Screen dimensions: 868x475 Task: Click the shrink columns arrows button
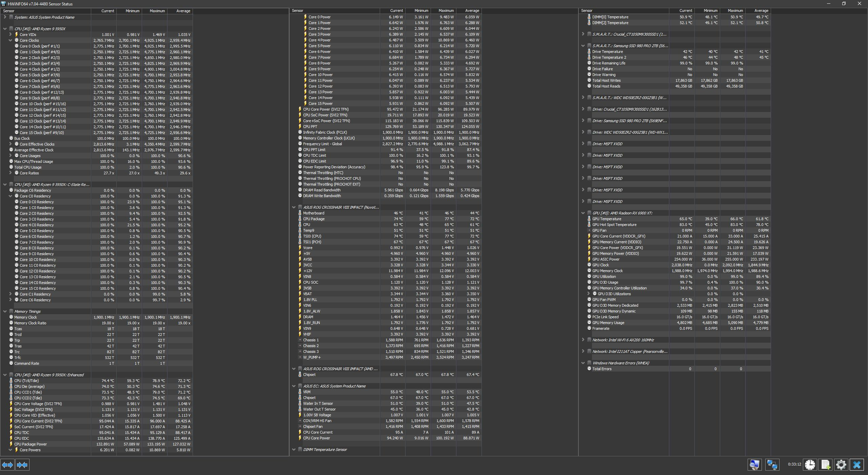pyautogui.click(x=22, y=464)
